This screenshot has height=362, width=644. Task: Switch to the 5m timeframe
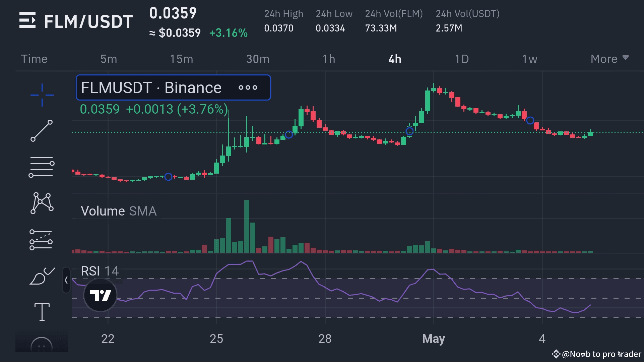tap(109, 59)
